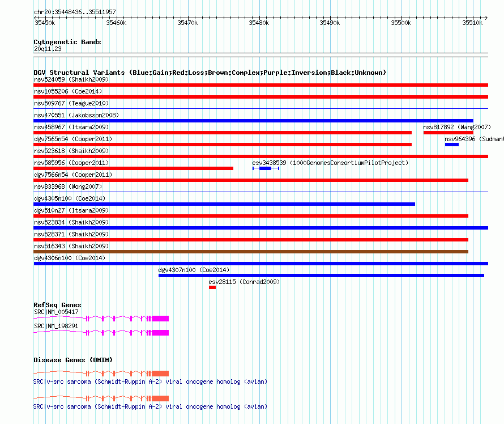This screenshot has height=424, width=504.
Task: Click the 35490k ruler tick label
Action: [330, 23]
